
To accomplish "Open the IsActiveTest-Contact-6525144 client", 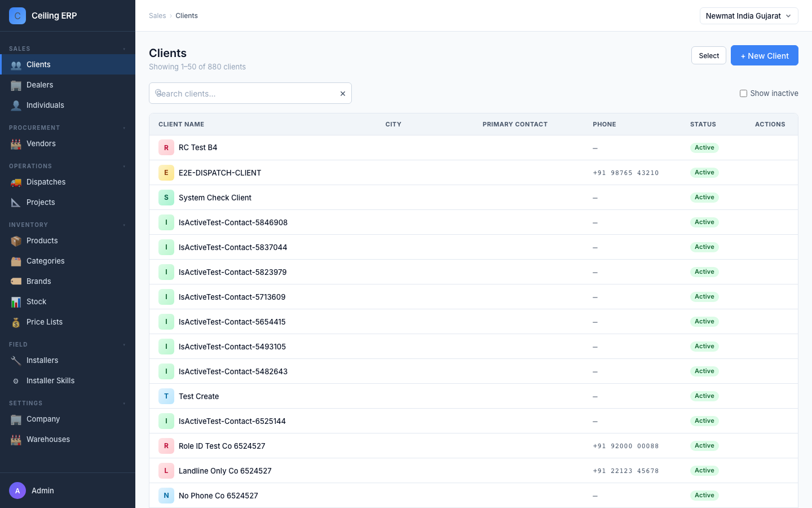I will point(474,421).
